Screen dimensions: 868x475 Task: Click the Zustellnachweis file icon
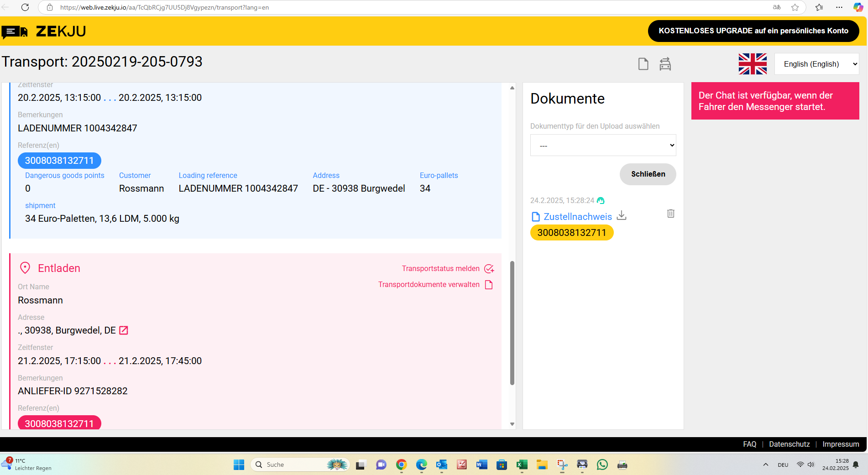536,217
